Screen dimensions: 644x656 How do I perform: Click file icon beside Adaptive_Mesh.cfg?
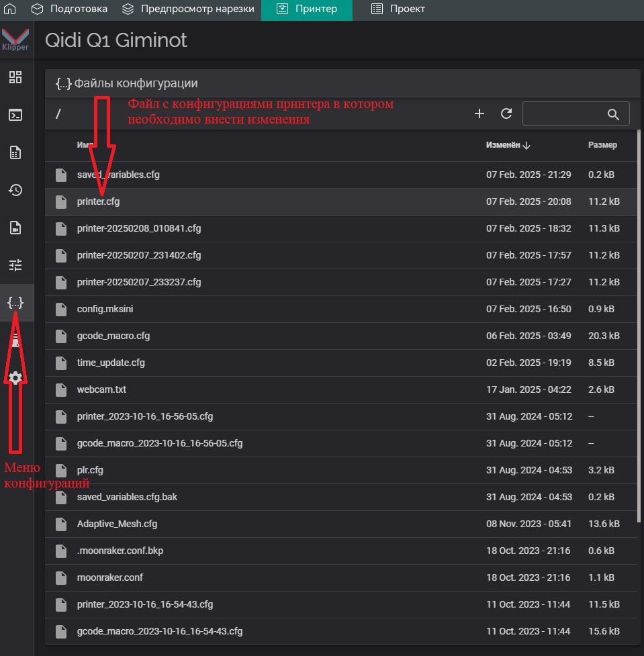click(x=61, y=524)
